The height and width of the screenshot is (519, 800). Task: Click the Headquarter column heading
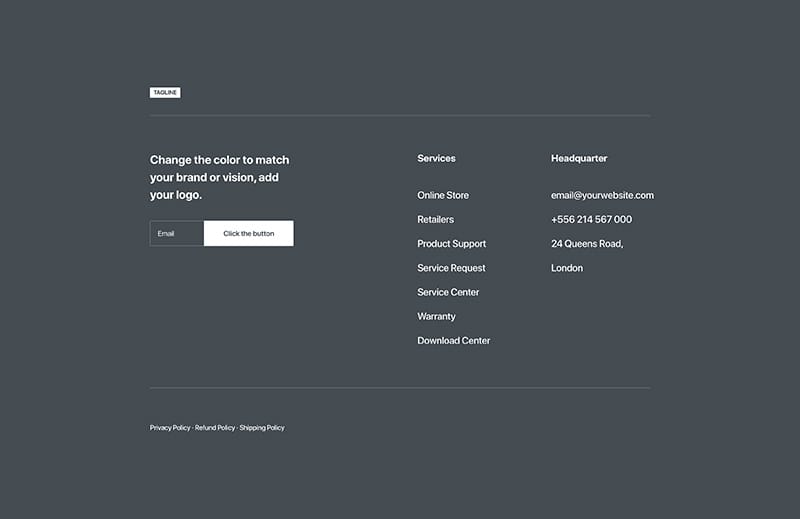pos(579,158)
